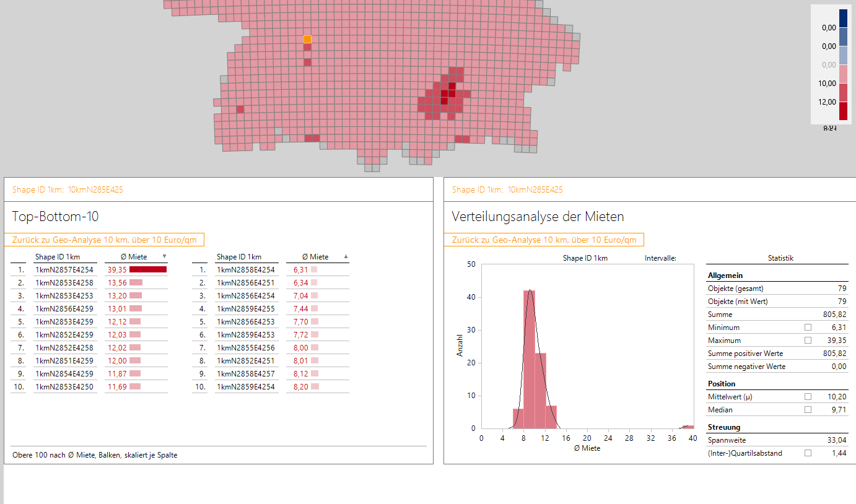Screen dimensions: 856x504
Task: Click the 'Shape ID 1km' header in Top list
Action: coord(58,257)
